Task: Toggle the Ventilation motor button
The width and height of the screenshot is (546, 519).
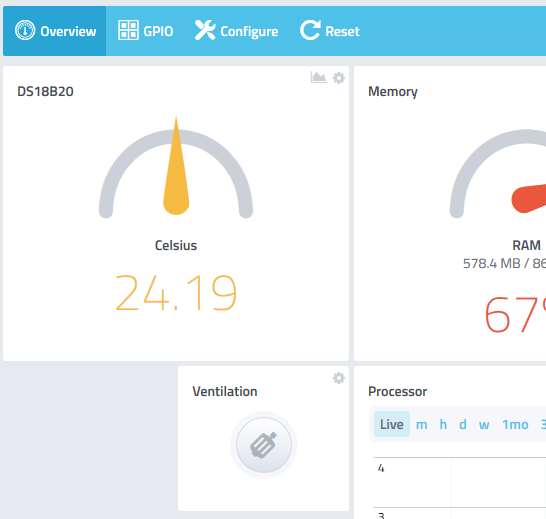Action: click(x=264, y=445)
